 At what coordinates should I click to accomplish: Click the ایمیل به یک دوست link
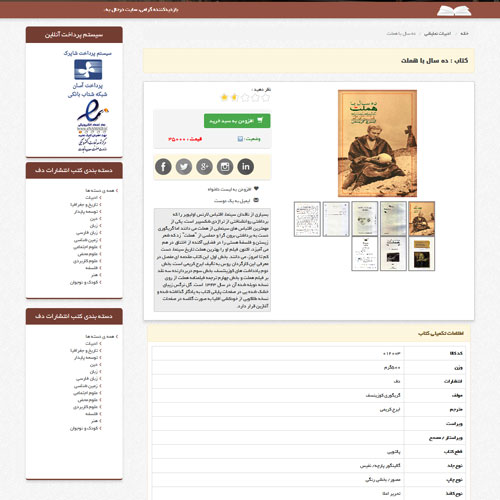click(x=232, y=201)
